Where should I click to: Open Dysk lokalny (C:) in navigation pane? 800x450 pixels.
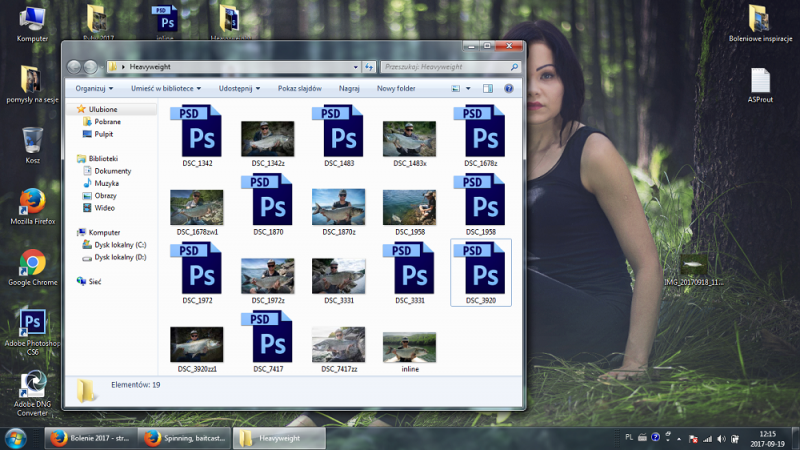(x=119, y=244)
